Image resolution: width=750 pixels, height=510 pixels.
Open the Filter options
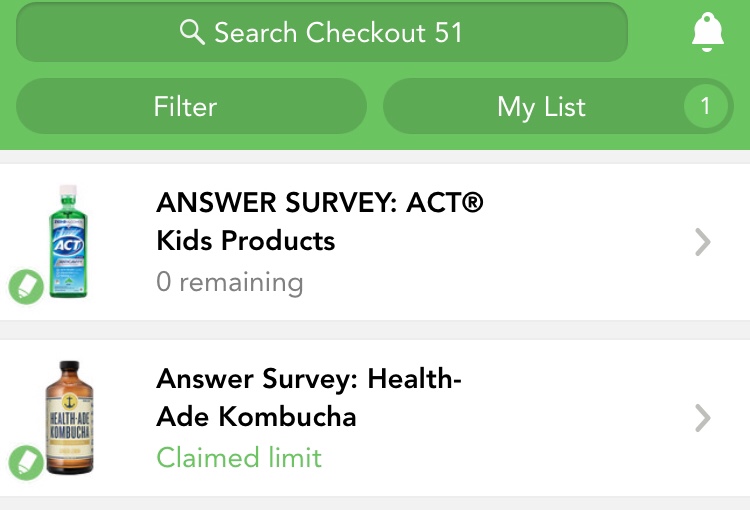(x=191, y=106)
